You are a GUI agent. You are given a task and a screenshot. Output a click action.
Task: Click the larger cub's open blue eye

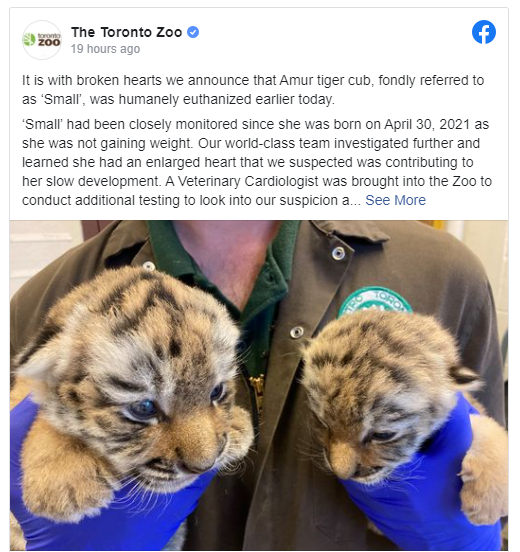[144, 408]
